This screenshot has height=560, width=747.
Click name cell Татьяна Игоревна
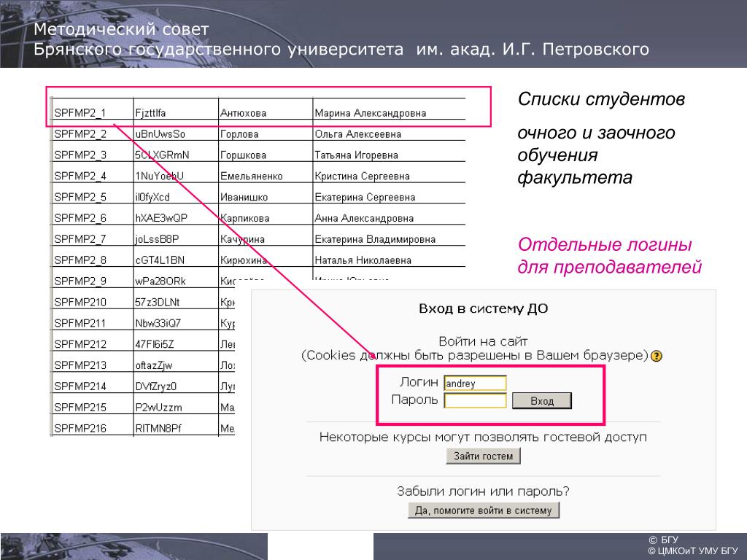389,151
